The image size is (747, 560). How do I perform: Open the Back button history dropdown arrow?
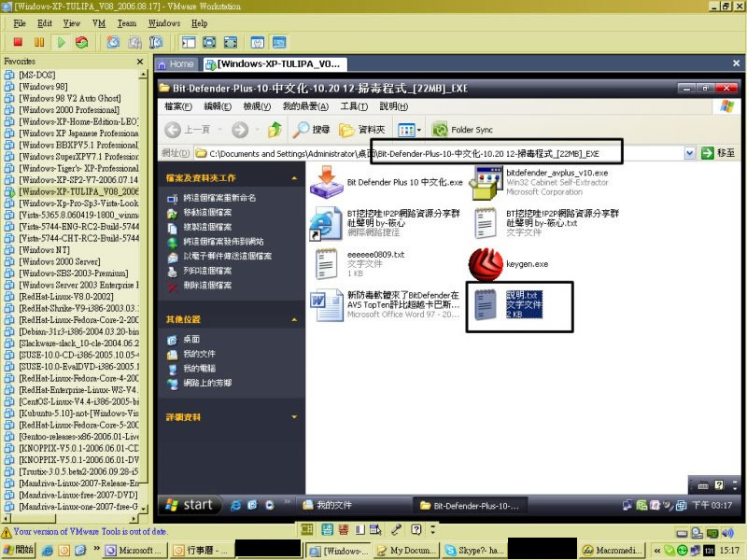pos(220,130)
